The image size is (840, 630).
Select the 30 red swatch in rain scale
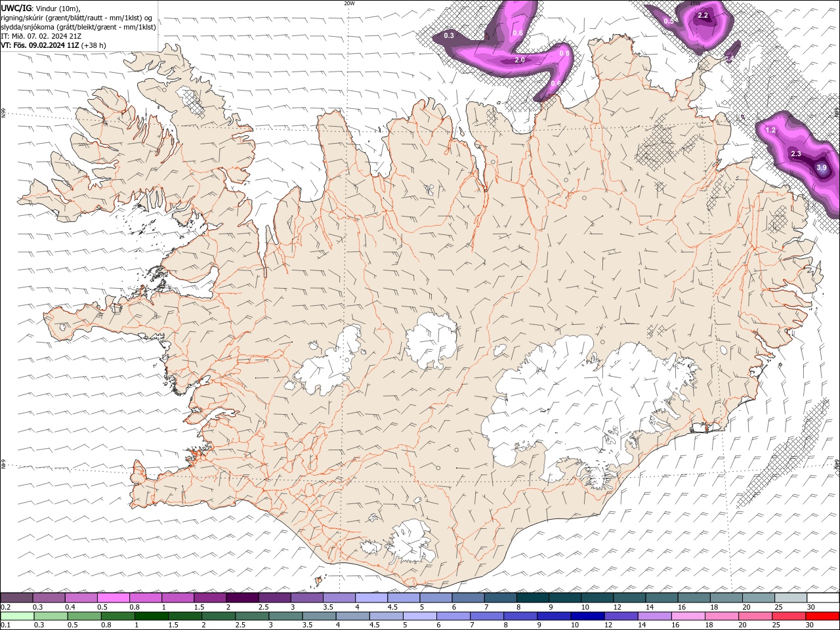click(x=822, y=616)
